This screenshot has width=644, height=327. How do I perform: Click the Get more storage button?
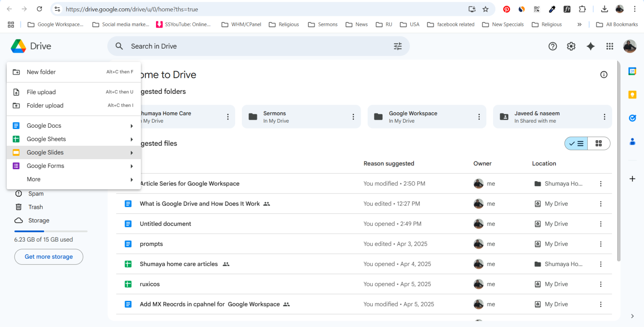[49, 257]
